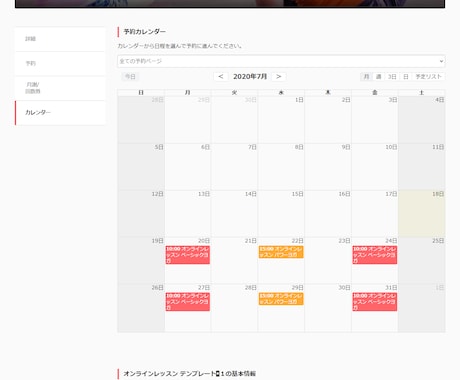Open 詳細 in the sidebar
This screenshot has height=380, width=460.
(x=60, y=39)
